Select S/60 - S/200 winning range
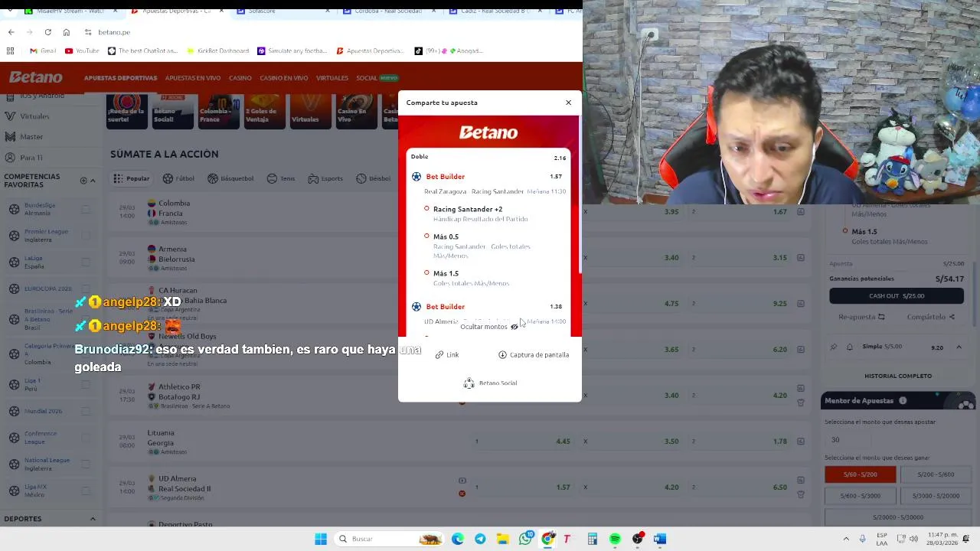Screen dimensions: 980x551 (x=860, y=474)
